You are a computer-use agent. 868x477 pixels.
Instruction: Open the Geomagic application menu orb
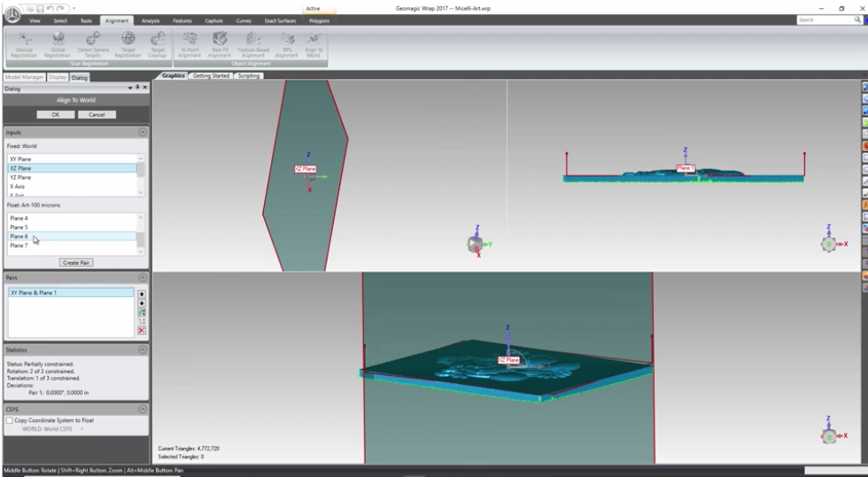(x=12, y=15)
